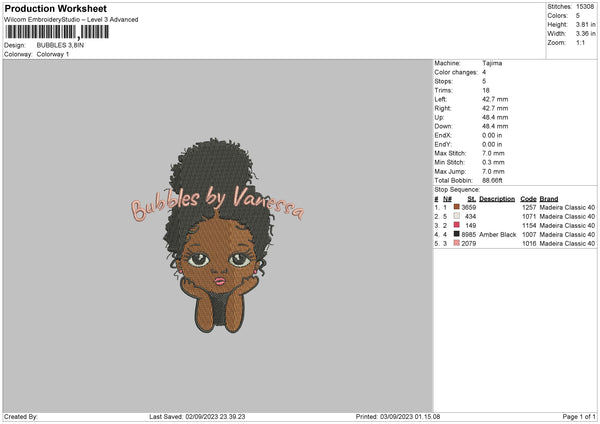The image size is (600, 424).
Task: Click the cream swatch for thread 434
Action: (457, 216)
